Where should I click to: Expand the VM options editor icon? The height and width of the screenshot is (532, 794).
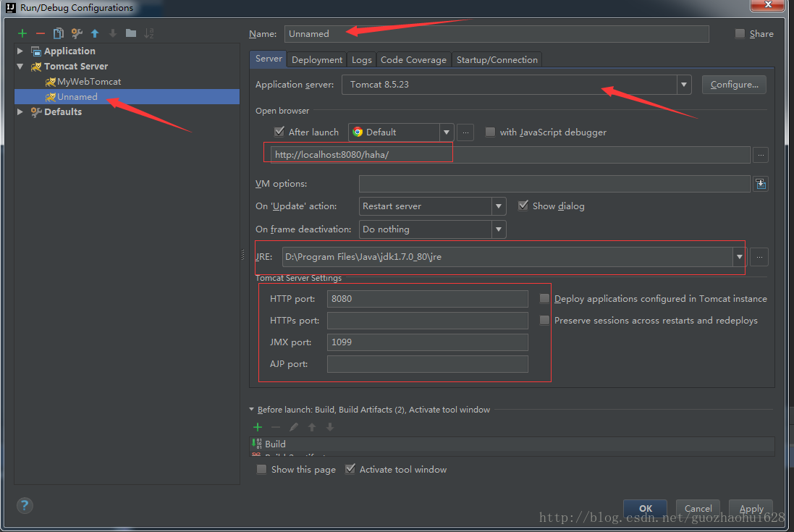pos(761,184)
